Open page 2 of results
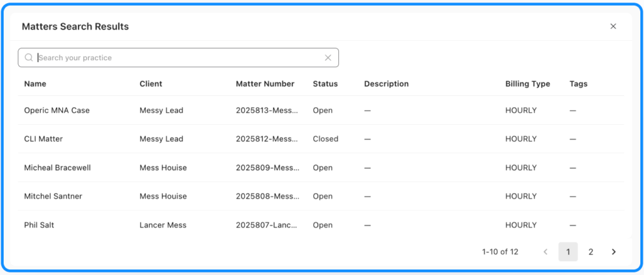The height and width of the screenshot is (275, 644). click(x=591, y=252)
